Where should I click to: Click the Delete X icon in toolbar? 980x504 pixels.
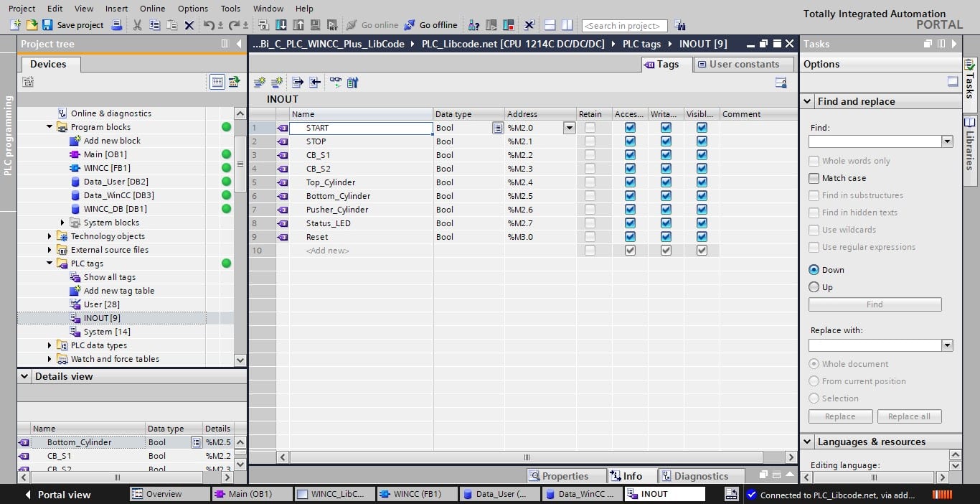(189, 25)
